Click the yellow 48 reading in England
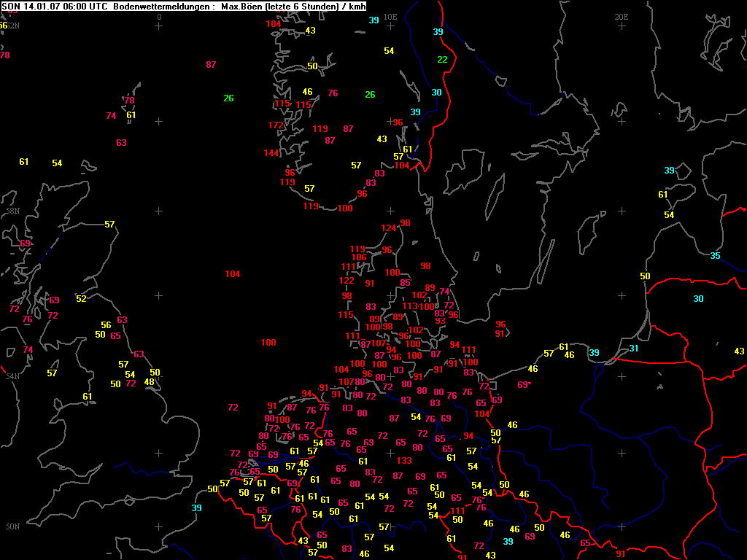747x560 pixels. click(x=149, y=382)
